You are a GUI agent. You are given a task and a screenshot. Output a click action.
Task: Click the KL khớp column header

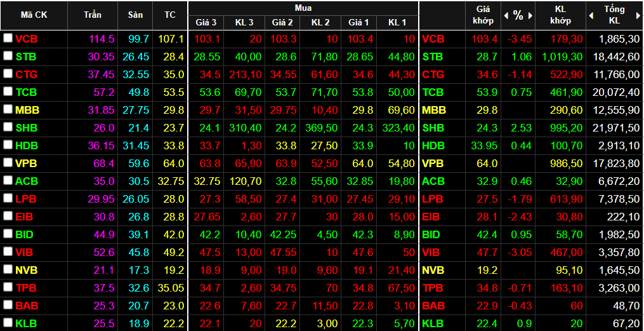560,15
